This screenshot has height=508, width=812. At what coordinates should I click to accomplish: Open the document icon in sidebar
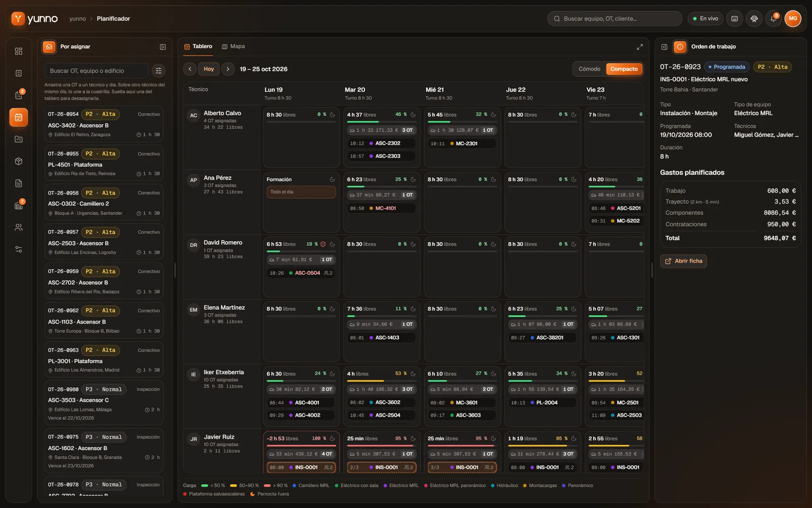point(19,183)
